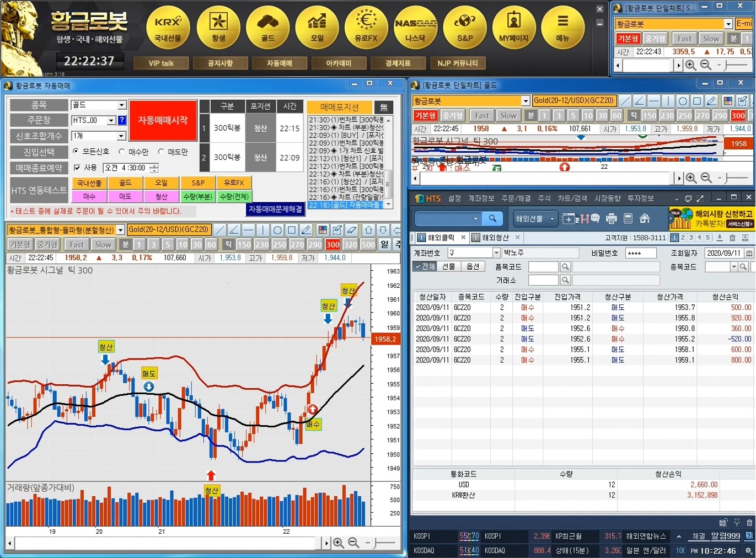Viewport: 756px width, 558px height.
Task: Expand 황금로봇 dropdown in top-right S&P chart window
Action: coord(728,24)
